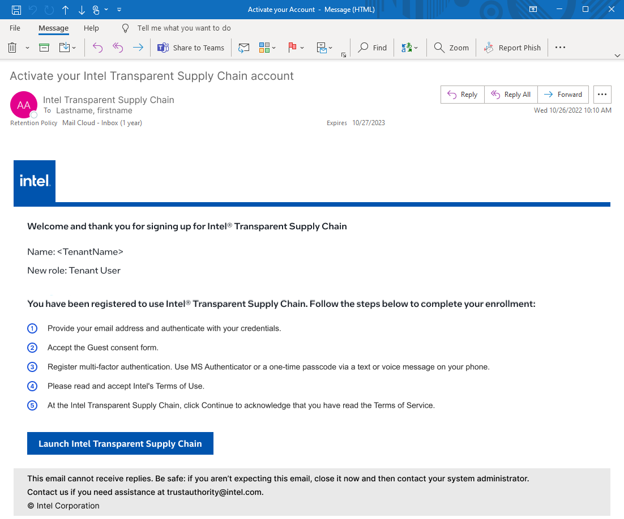Open Customize Quick Access Toolbar dropdown

click(119, 10)
